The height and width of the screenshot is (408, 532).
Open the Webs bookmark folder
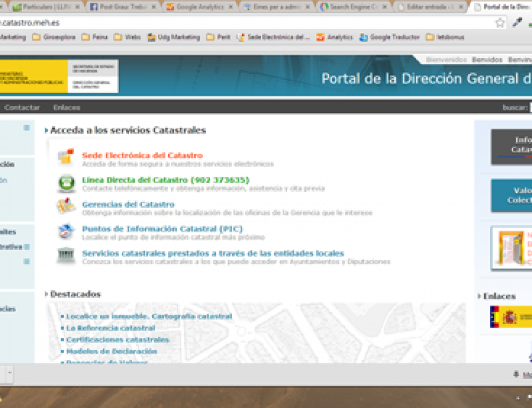click(x=127, y=37)
